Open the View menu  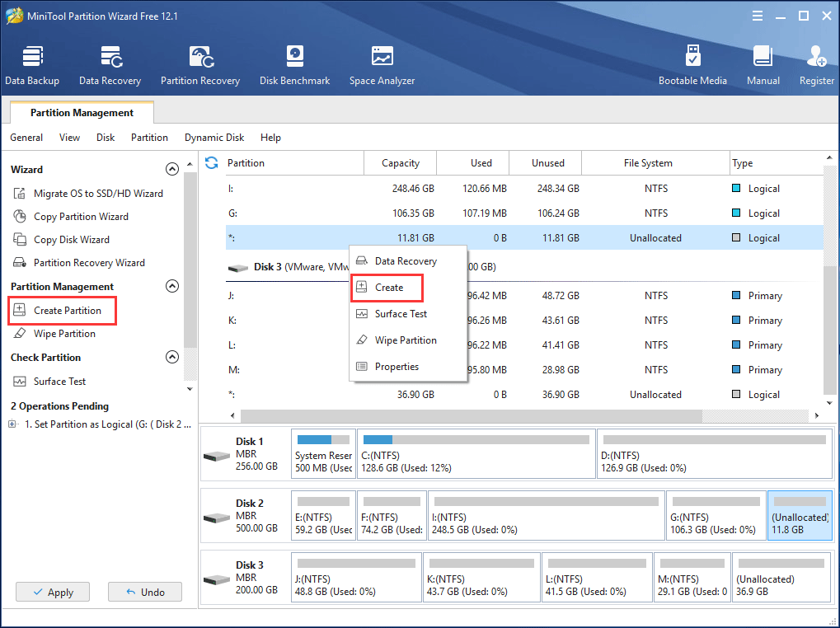pyautogui.click(x=69, y=138)
